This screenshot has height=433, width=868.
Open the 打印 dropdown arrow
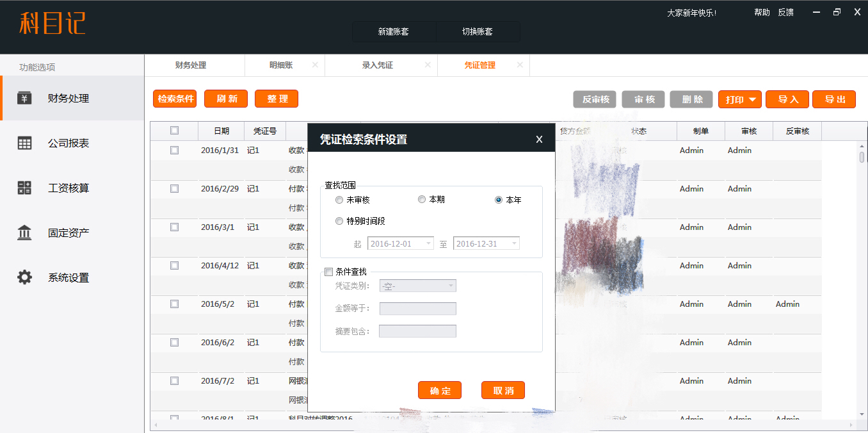coord(752,99)
